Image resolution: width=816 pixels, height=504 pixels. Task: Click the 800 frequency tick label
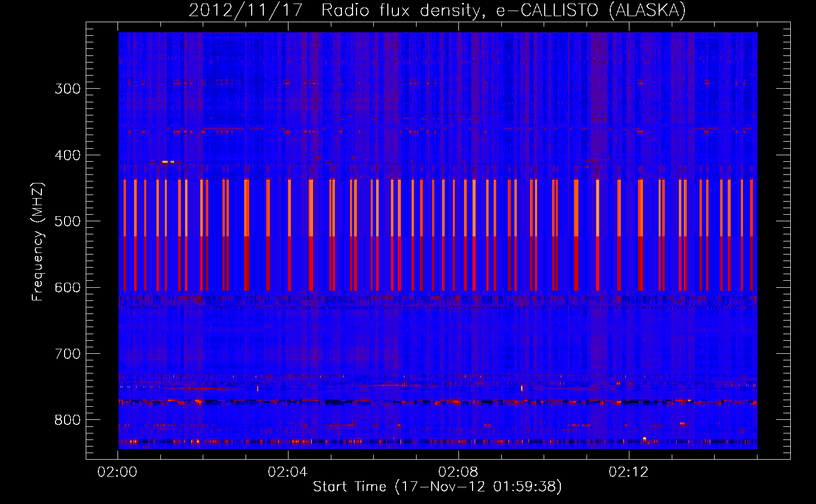[68, 420]
